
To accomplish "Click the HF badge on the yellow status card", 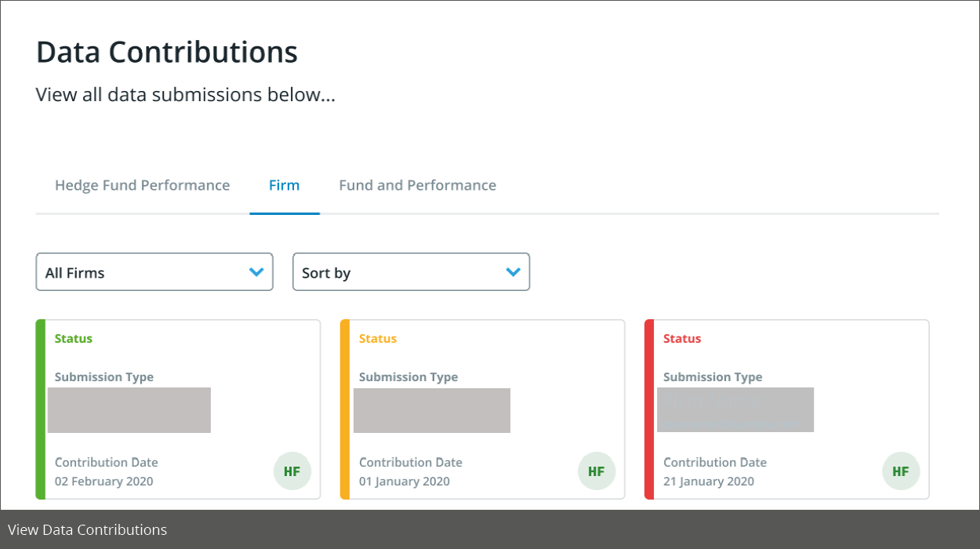I will click(x=596, y=471).
